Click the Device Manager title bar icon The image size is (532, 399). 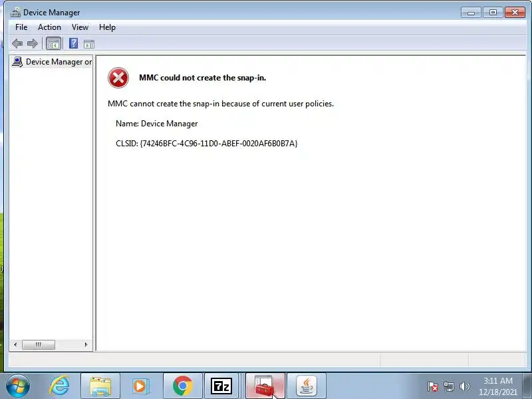pos(15,12)
